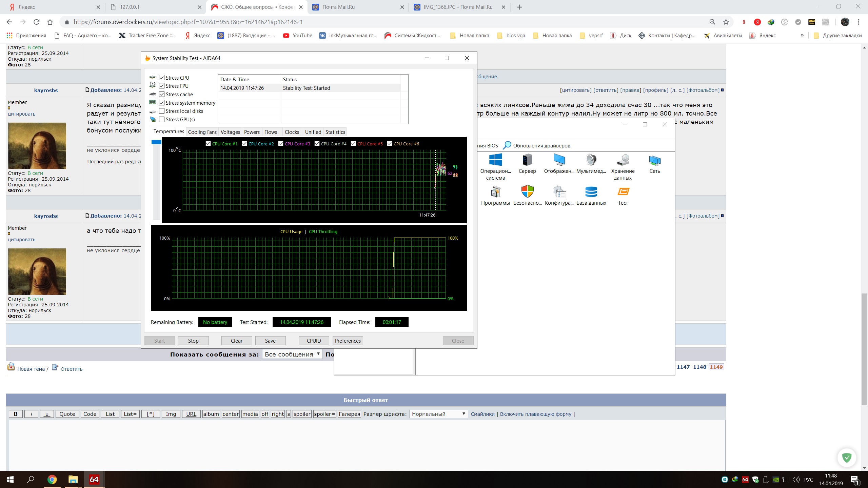The width and height of the screenshot is (868, 488).
Task: Bookmark page with the star icon
Action: (x=726, y=22)
